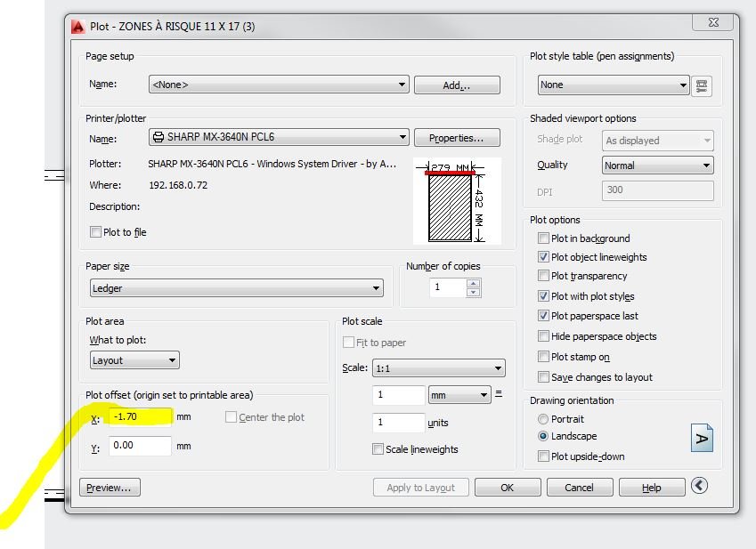Screen dimensions: 756x549
Task: Check Center the plot option
Action: pyautogui.click(x=231, y=417)
